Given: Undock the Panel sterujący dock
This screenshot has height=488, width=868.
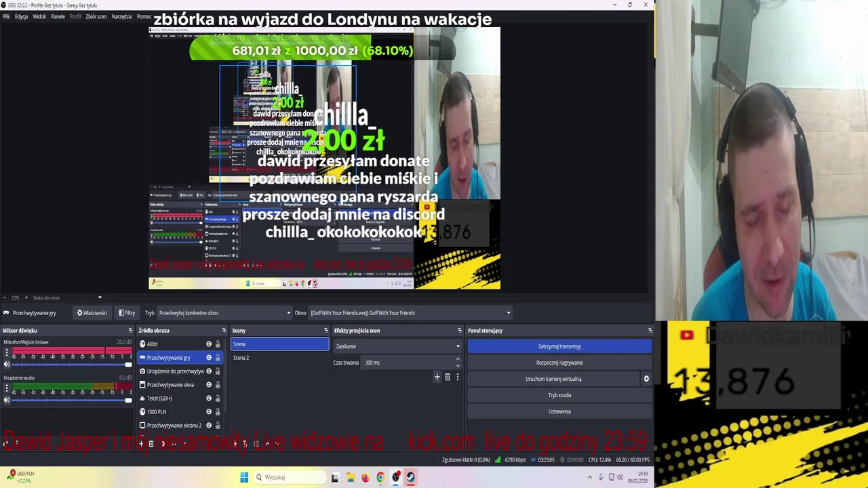Looking at the screenshot, I should coord(650,331).
